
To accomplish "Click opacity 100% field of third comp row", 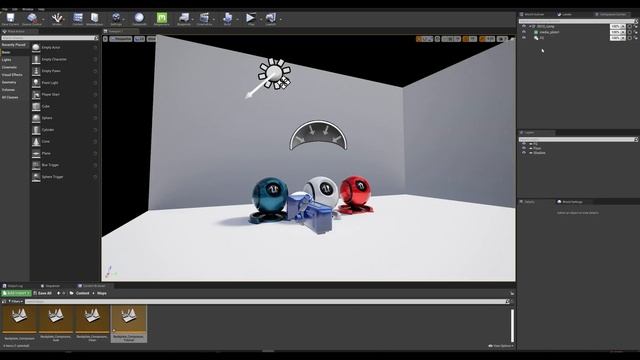I will click(x=615, y=38).
